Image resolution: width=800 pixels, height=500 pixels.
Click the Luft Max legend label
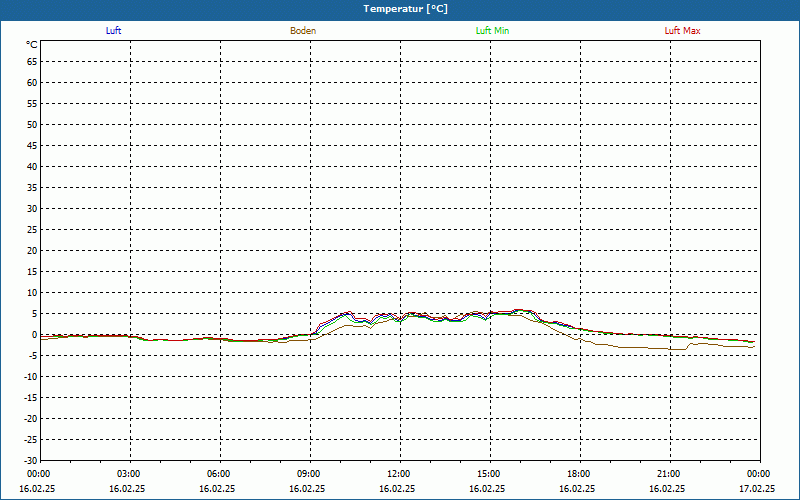pyautogui.click(x=682, y=31)
